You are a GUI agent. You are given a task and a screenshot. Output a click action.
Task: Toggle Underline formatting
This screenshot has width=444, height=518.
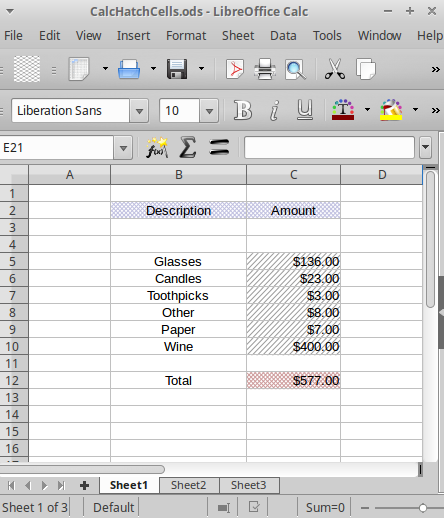(305, 110)
